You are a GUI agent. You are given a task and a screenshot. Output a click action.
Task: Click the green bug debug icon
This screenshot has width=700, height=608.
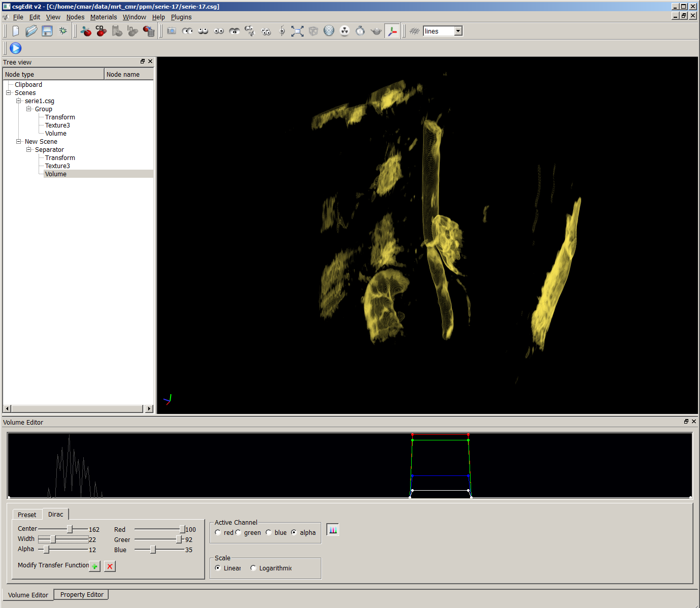(63, 31)
